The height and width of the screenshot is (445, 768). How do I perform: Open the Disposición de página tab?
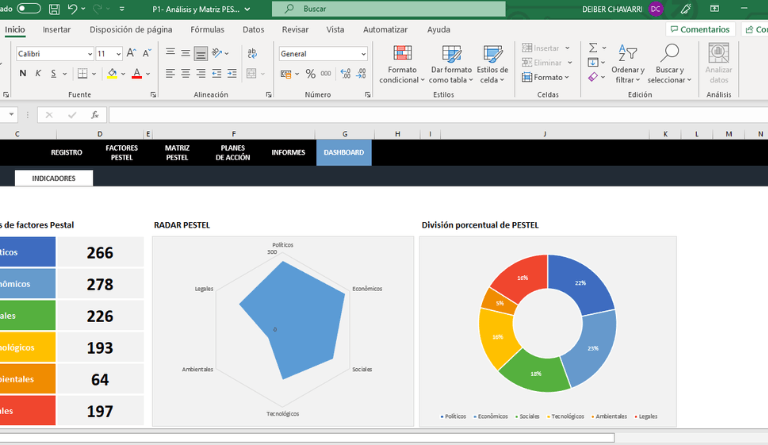click(131, 29)
